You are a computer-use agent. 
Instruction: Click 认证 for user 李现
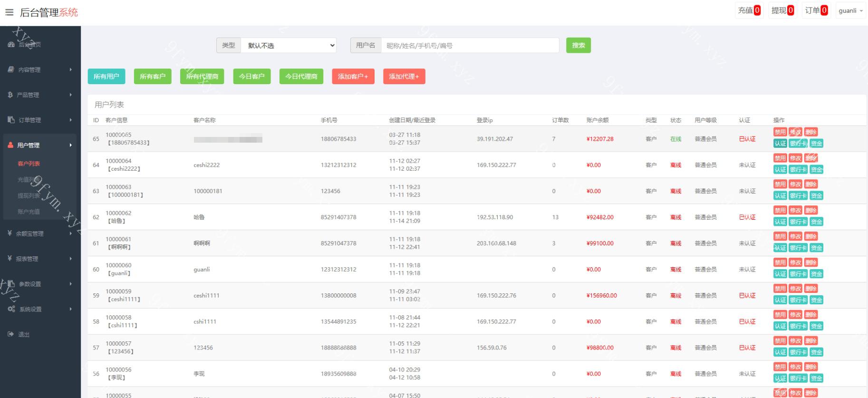(780, 379)
